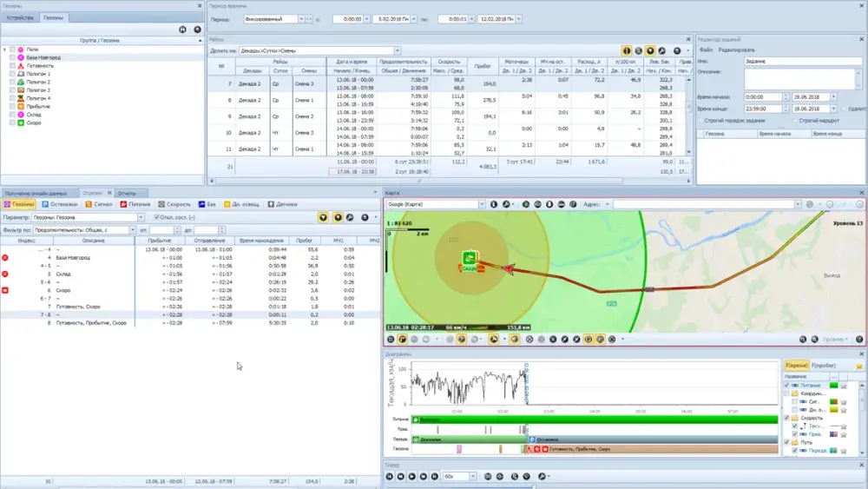Click the wrench settings icon in the Плеер toolbar
The width and height of the screenshot is (868, 489).
[542, 476]
